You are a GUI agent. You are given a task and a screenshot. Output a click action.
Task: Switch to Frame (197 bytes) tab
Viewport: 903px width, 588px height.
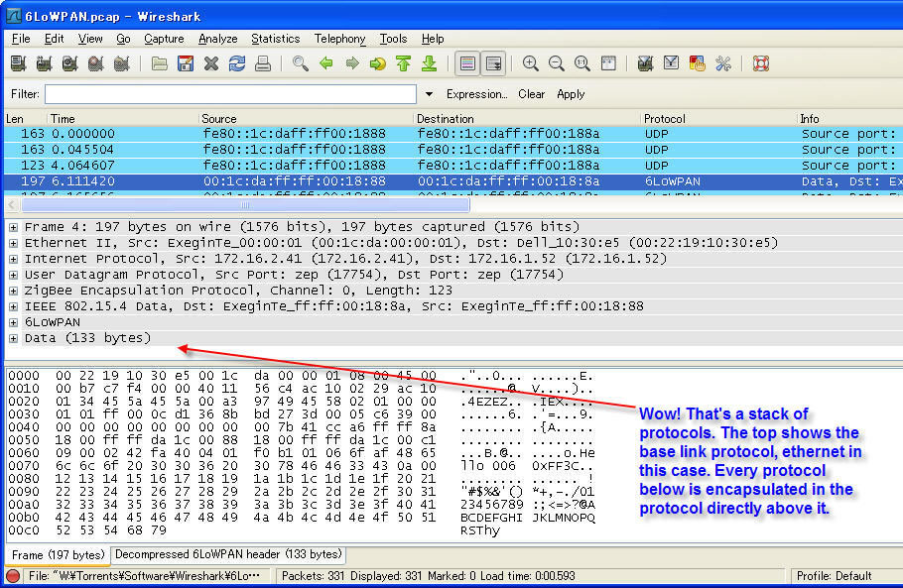(58, 554)
